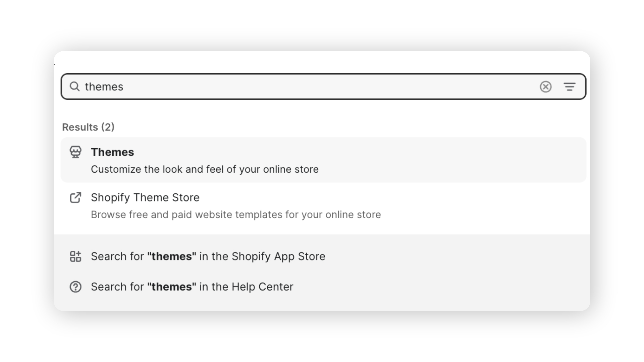
Task: Open the search filter icon
Action: point(570,87)
